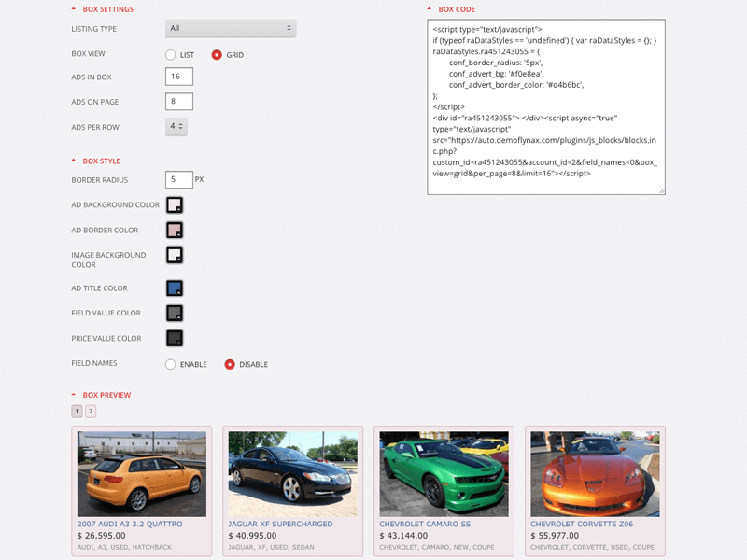Screen dimensions: 747x560
Task: Open the Ad Border Color picker
Action: tap(175, 230)
